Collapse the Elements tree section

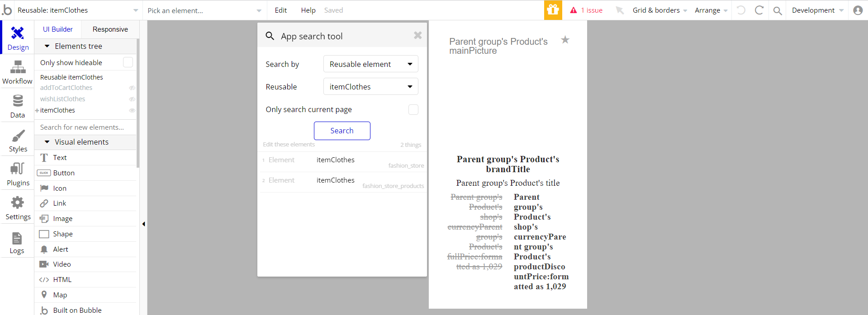point(47,46)
